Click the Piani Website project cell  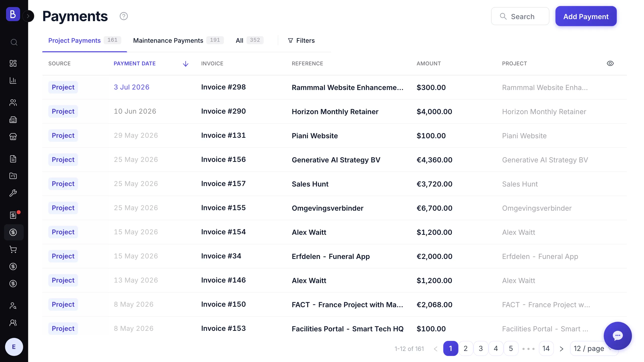tap(524, 136)
